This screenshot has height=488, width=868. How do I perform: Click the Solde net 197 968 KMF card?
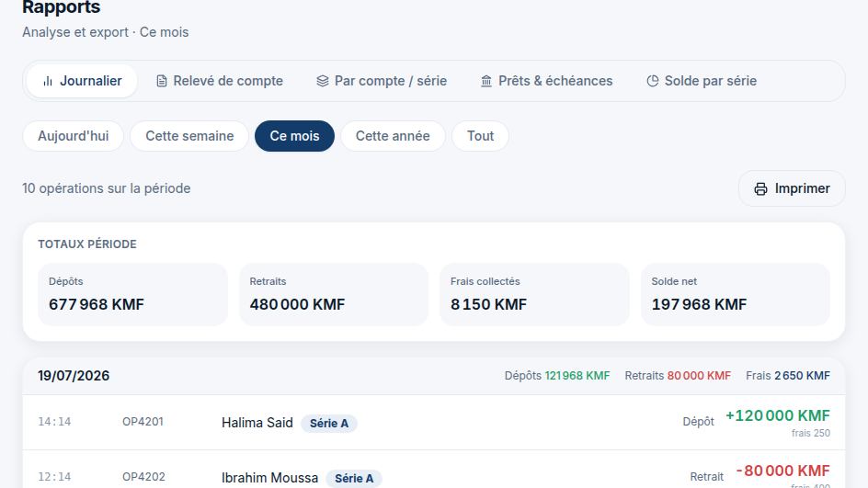[x=736, y=294]
